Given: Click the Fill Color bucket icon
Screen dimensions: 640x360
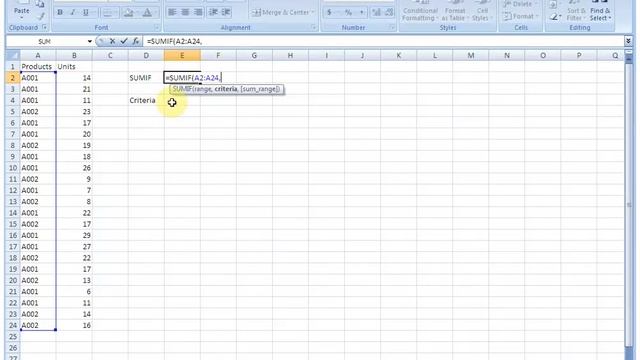Looking at the screenshot, I should coord(129,13).
